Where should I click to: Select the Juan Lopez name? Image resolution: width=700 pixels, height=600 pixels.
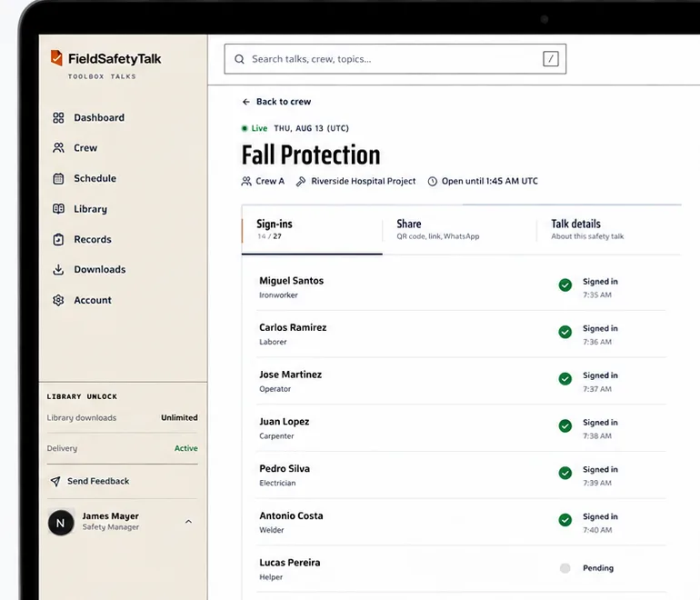[x=285, y=422]
